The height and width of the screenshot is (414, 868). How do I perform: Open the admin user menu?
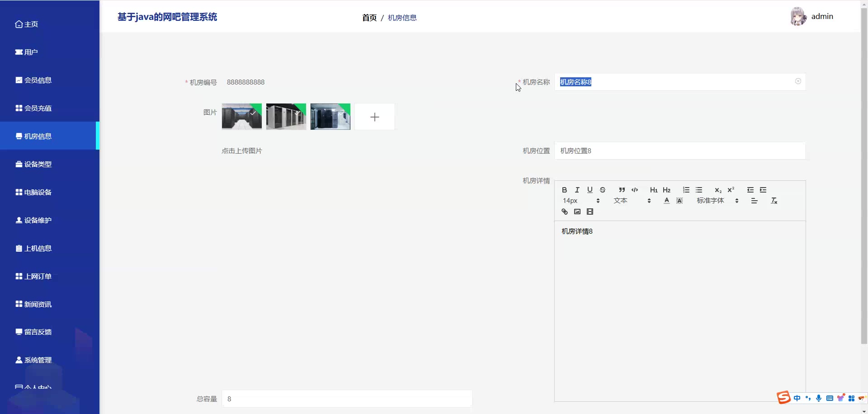(822, 16)
